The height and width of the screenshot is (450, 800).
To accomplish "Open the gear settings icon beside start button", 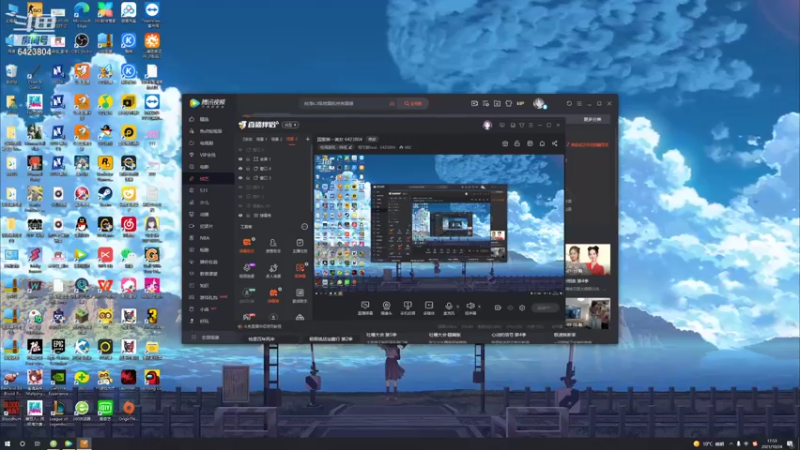I will (522, 308).
